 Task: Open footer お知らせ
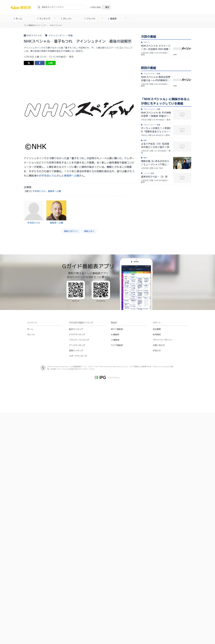click(x=157, y=350)
